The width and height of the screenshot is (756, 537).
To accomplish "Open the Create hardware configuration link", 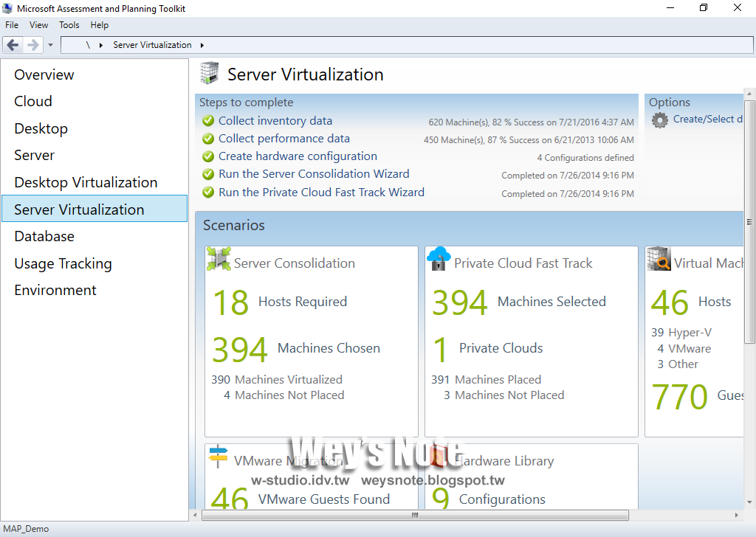I will tap(297, 156).
